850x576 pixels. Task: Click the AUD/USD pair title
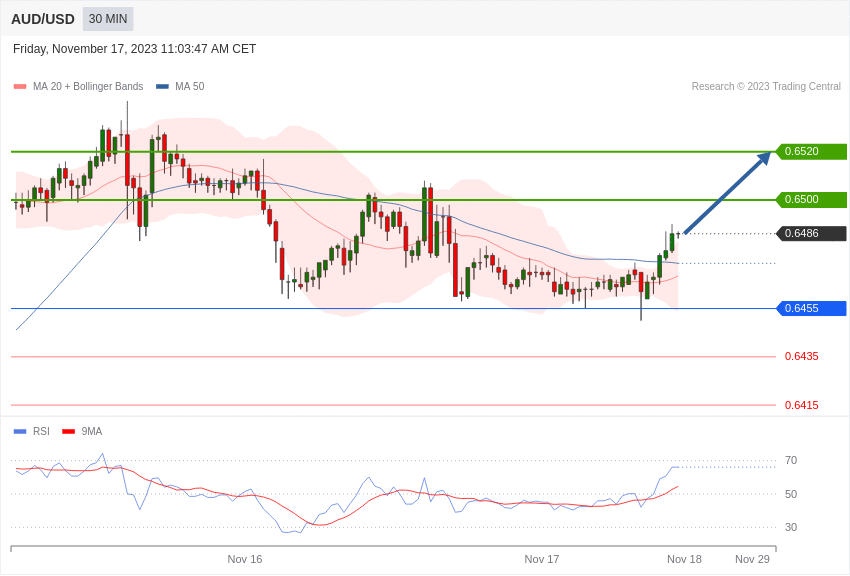(43, 20)
